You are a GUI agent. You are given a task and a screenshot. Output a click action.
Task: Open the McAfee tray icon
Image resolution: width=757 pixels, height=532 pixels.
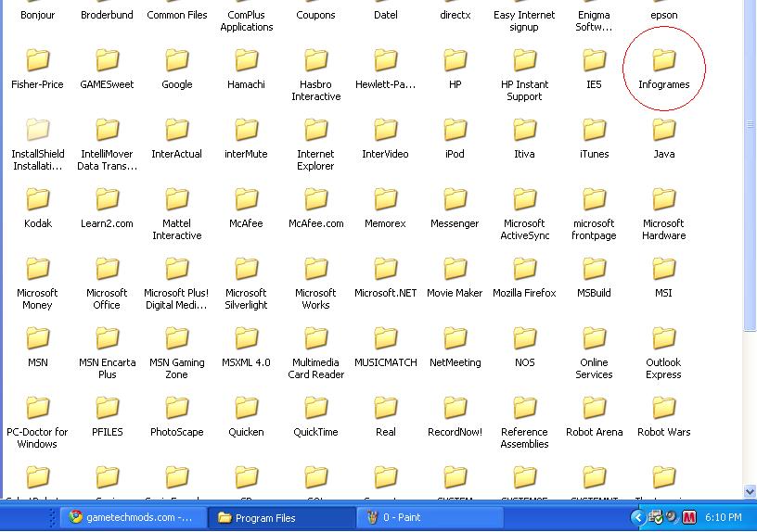(689, 517)
